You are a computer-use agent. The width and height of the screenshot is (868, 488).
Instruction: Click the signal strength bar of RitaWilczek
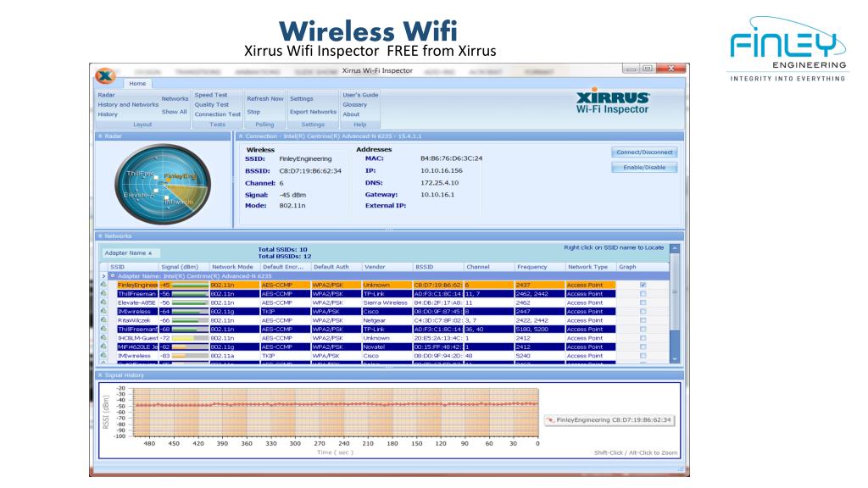(x=190, y=320)
